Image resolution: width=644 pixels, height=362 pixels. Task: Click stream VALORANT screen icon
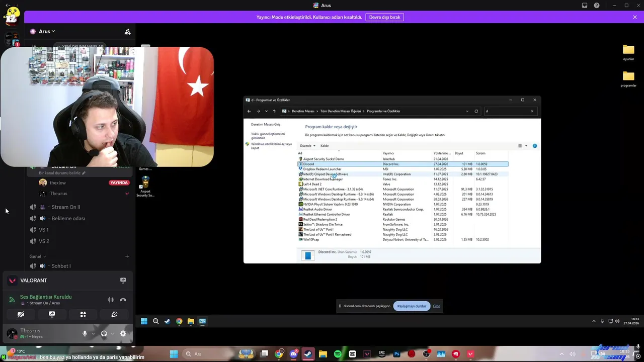[x=123, y=281]
